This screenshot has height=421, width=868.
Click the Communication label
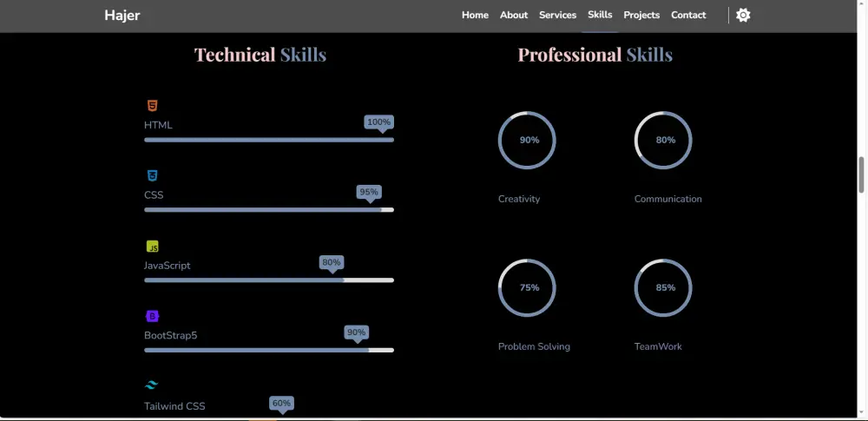pos(668,199)
